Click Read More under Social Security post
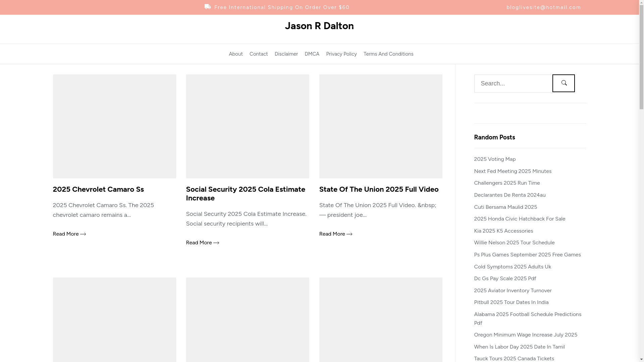Viewport: 644px width, 362px height. pos(202,243)
